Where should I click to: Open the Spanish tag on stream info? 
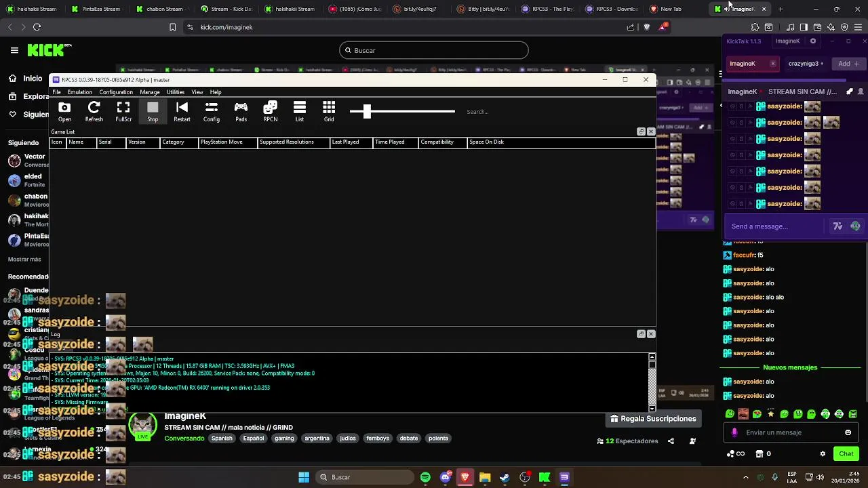coord(222,439)
